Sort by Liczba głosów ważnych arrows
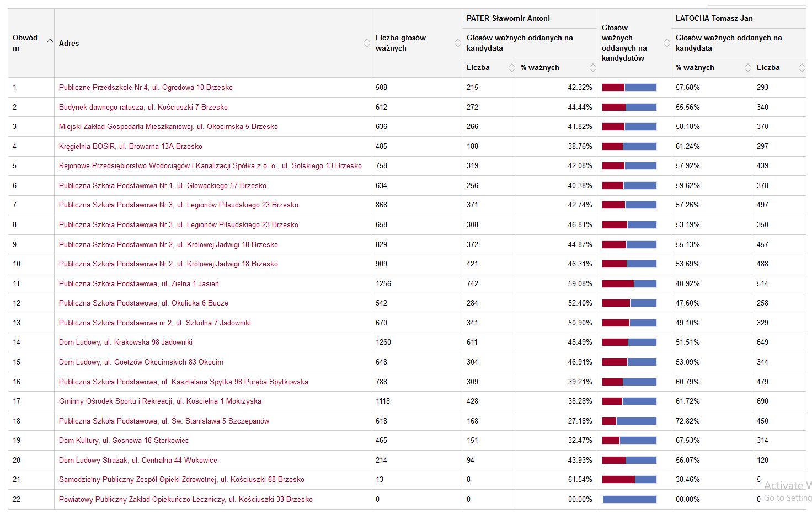The width and height of the screenshot is (812, 514). [x=457, y=43]
